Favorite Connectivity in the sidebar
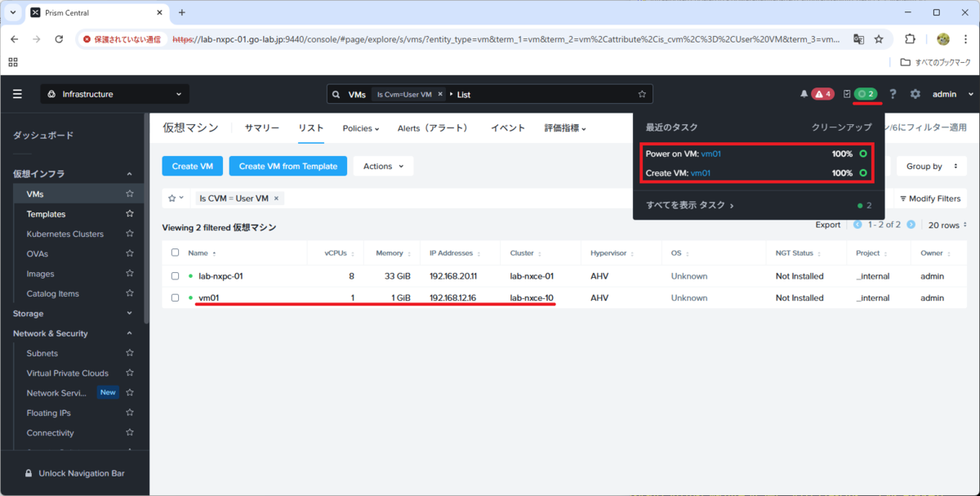Screen dimensions: 980x496 [129, 433]
